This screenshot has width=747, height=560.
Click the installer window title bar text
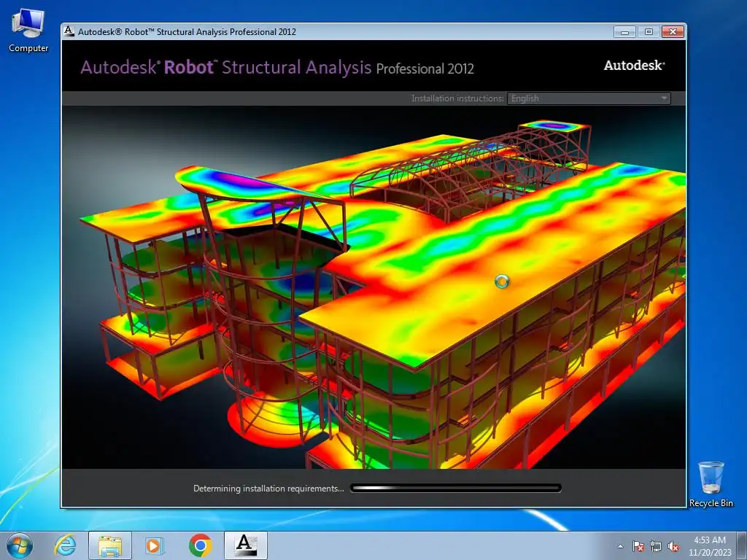[x=187, y=31]
